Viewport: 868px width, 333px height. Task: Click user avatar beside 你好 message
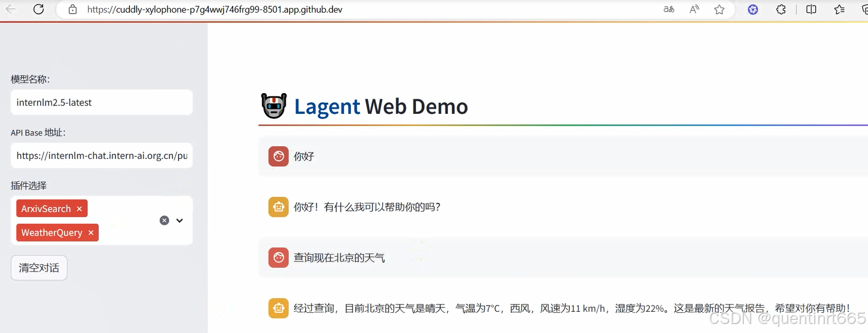pyautogui.click(x=279, y=156)
